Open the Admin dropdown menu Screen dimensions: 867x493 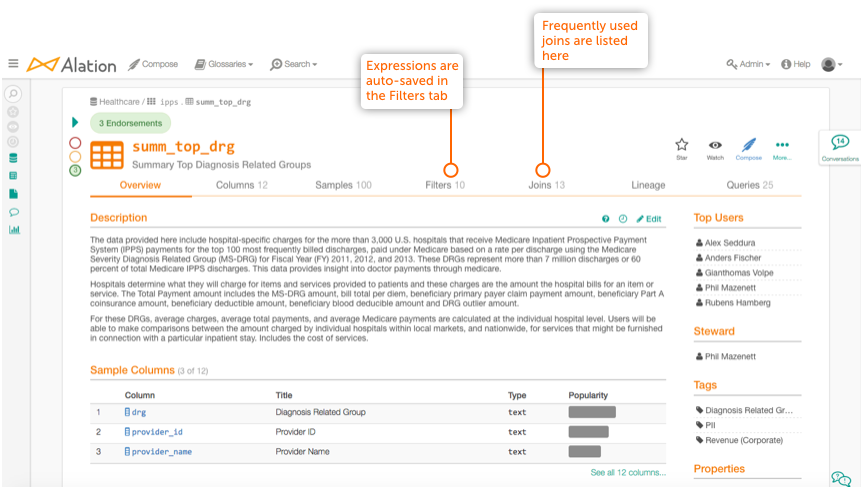[x=748, y=64]
